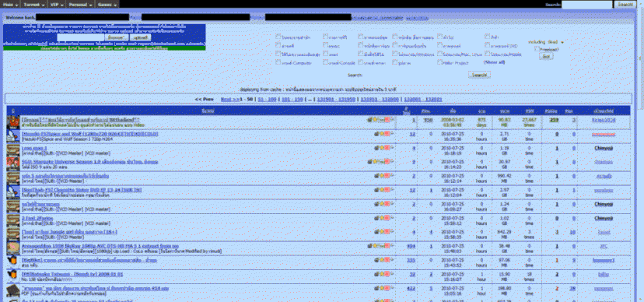This screenshot has height=302, width=644.
Task: Open the VIP dropdown menu
Action: [56, 4]
